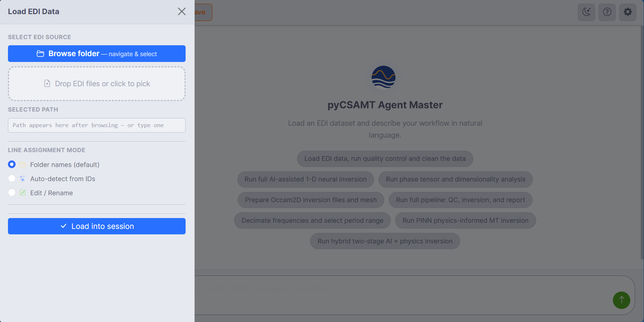This screenshot has width=644, height=322.
Task: Click the pyCSAMT wave logo
Action: point(384,77)
